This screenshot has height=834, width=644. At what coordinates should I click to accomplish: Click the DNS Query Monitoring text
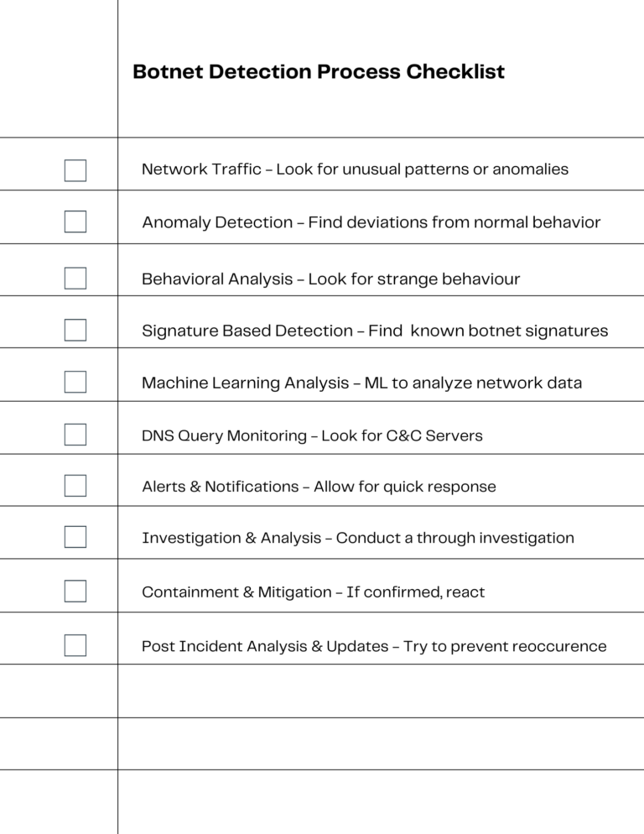tap(312, 436)
